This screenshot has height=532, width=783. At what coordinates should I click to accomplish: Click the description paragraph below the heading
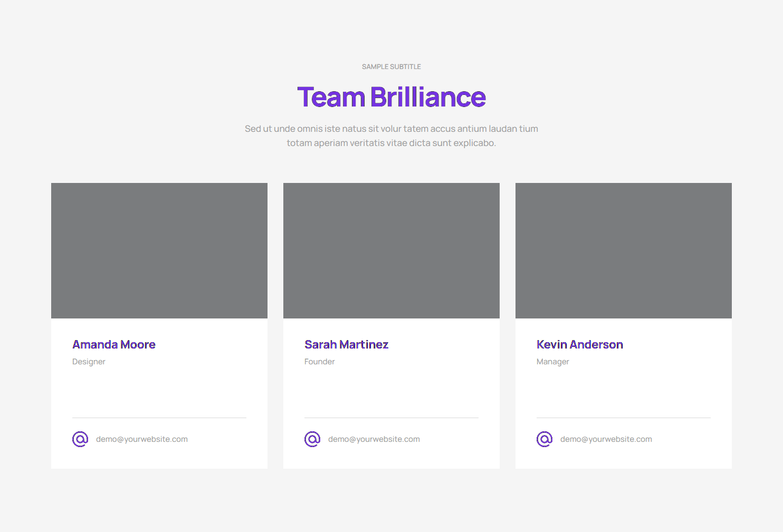[x=391, y=136]
